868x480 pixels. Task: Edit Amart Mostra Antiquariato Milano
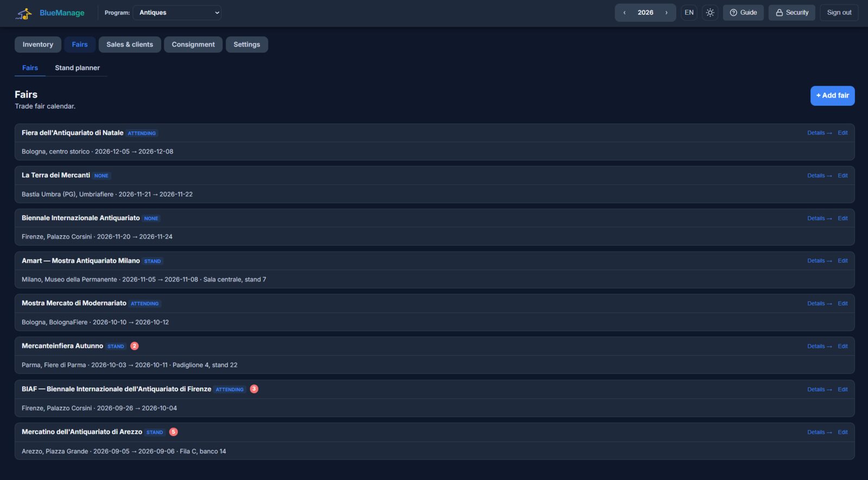[x=843, y=261]
